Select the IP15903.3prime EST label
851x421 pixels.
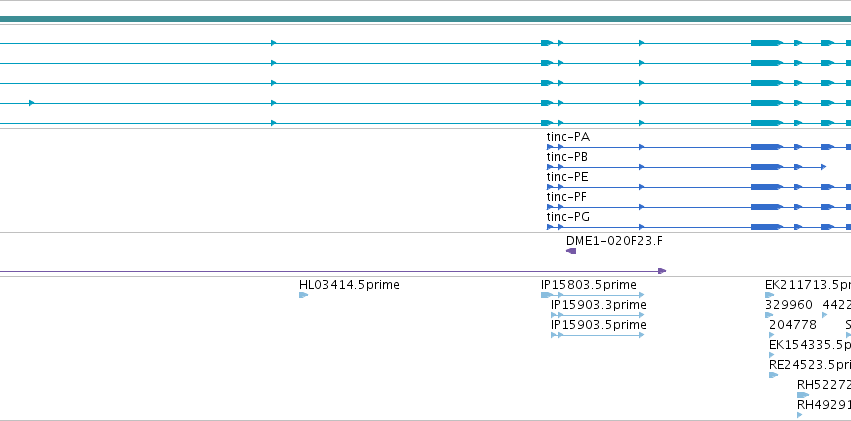[599, 305]
